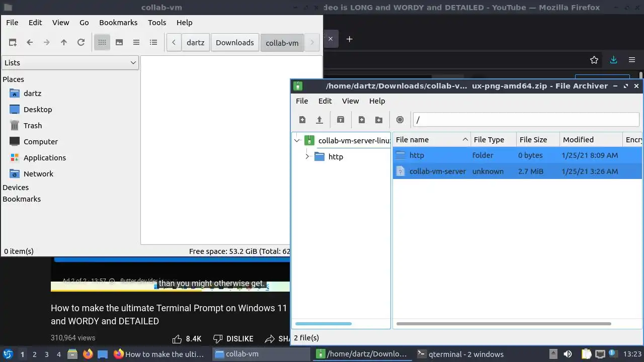Open File Archiver Edit menu

[325, 101]
